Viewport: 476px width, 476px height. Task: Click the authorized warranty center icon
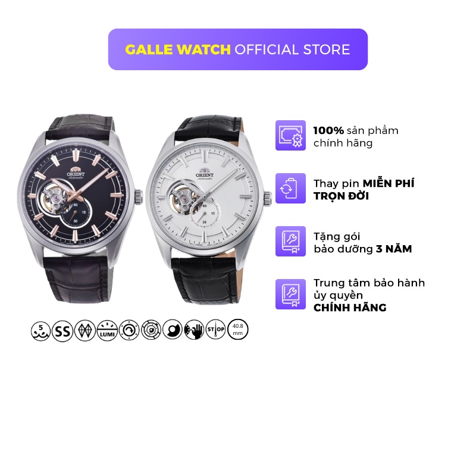click(290, 295)
